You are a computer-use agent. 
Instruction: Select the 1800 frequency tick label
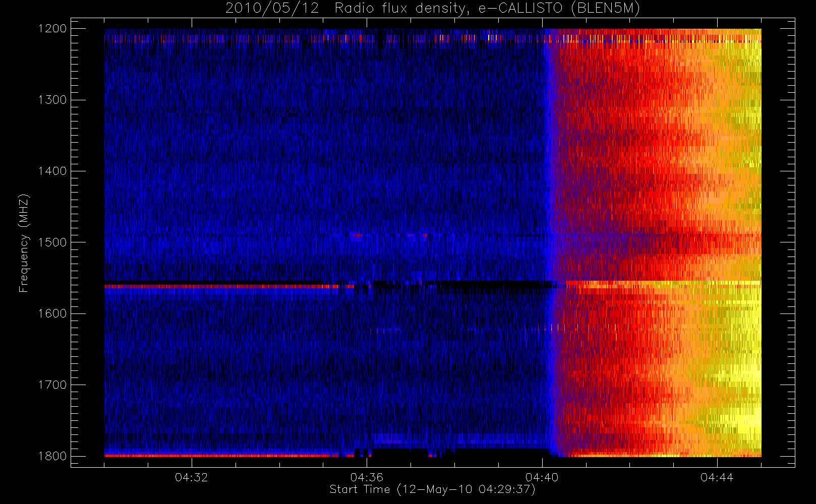(52, 456)
